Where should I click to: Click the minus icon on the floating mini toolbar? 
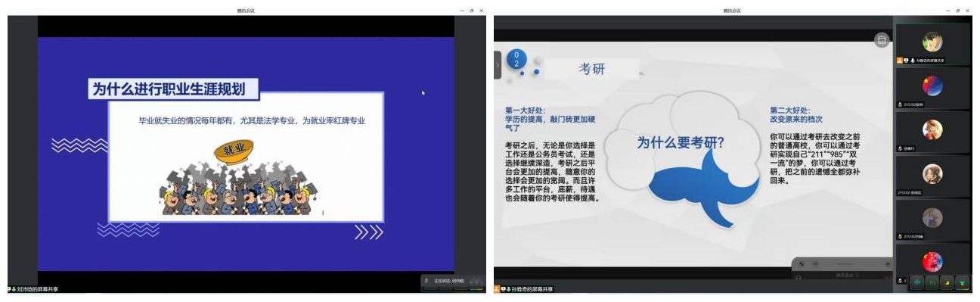(815, 264)
